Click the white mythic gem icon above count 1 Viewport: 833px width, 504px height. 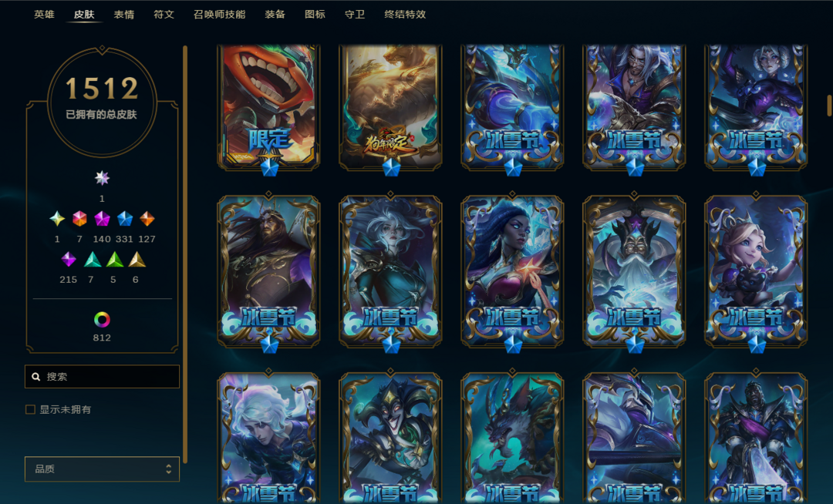tap(102, 178)
